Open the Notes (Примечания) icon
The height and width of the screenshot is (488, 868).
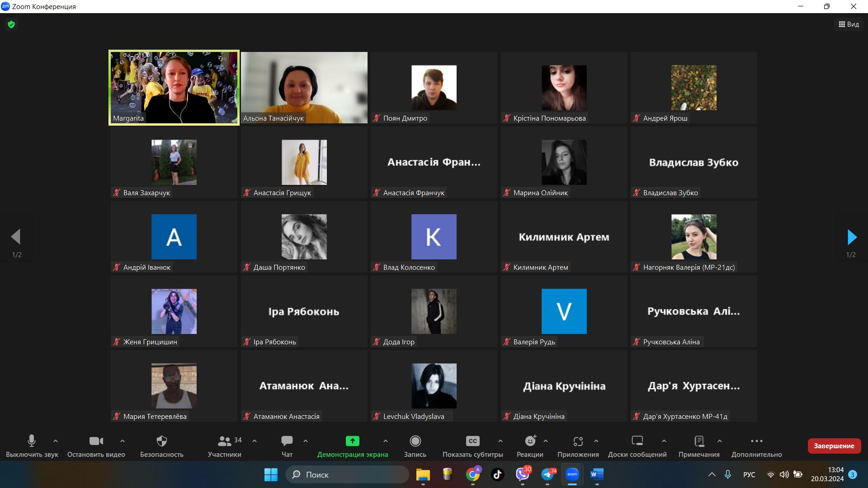coord(699,441)
